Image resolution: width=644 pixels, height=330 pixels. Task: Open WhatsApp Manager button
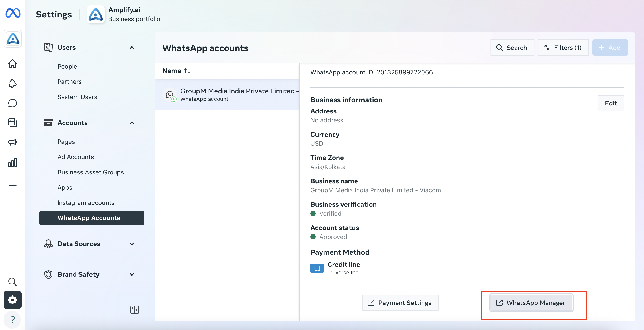pyautogui.click(x=531, y=302)
